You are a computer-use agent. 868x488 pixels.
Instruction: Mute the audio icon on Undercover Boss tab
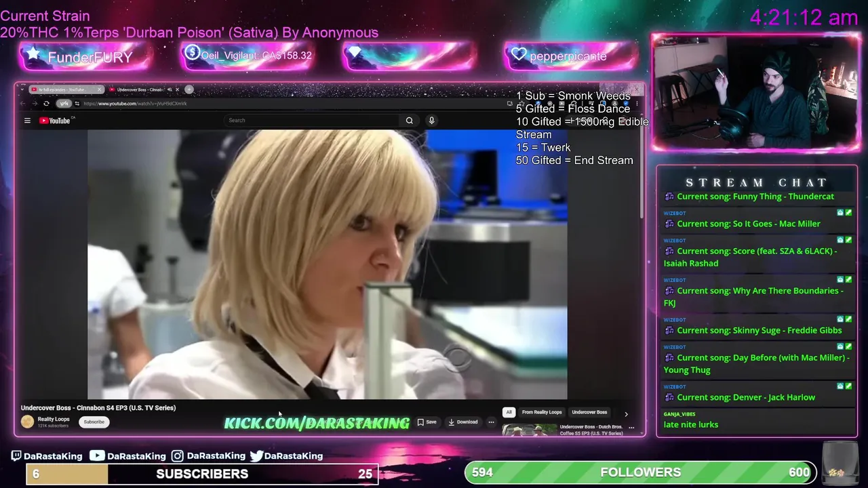(x=170, y=89)
